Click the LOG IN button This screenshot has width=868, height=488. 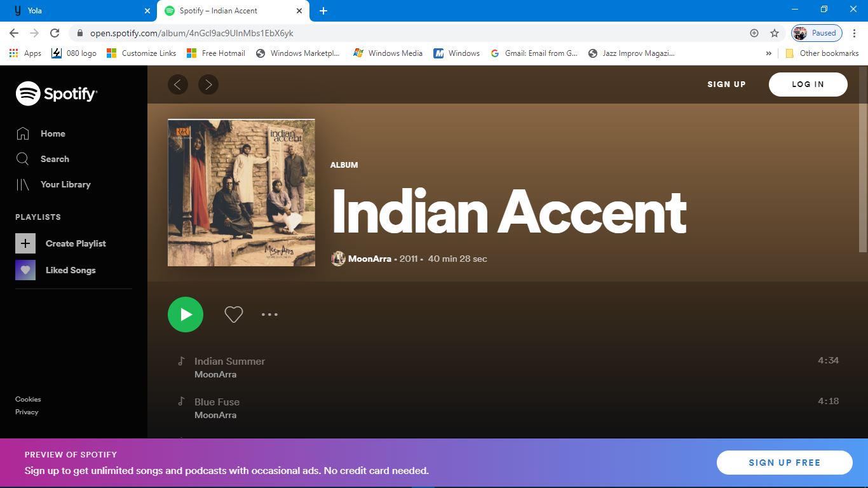click(x=808, y=85)
